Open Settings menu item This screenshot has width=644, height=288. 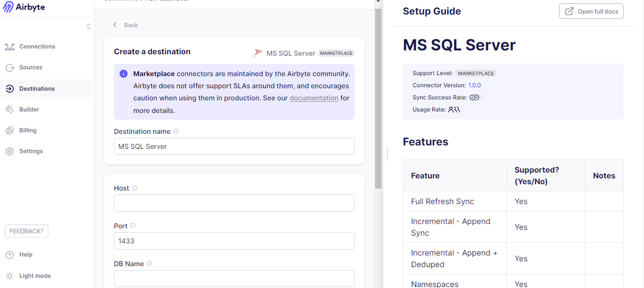tap(31, 151)
